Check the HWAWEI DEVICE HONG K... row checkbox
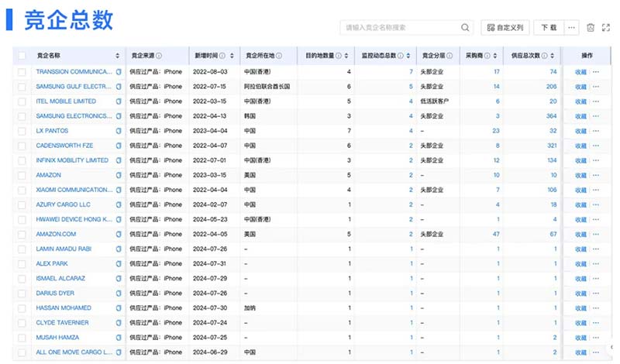This screenshot has height=364, width=620. (x=22, y=219)
